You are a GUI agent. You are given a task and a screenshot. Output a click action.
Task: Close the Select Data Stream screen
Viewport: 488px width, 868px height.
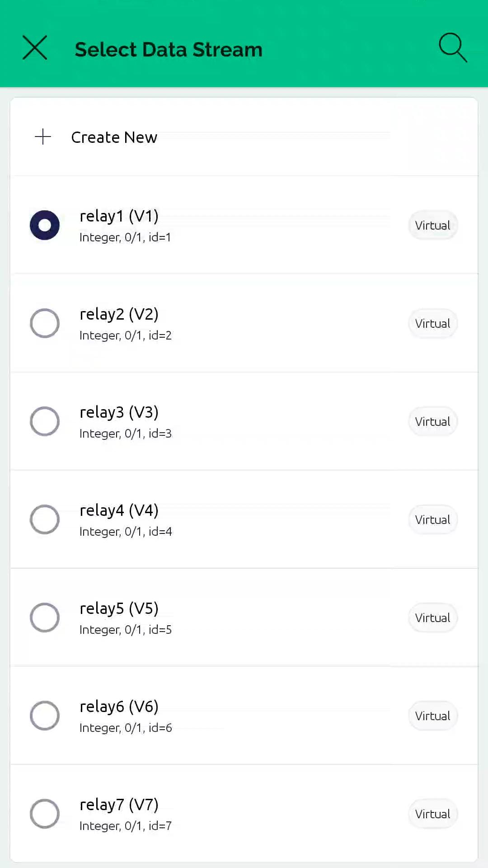click(x=35, y=48)
